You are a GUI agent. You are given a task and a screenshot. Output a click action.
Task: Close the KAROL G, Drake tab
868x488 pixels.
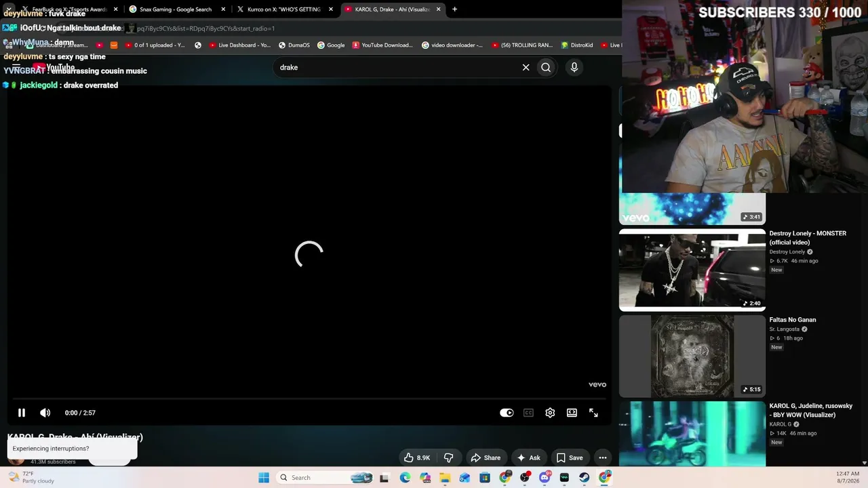click(439, 9)
